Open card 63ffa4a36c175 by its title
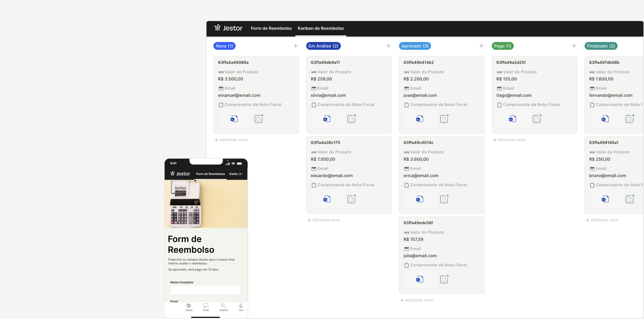This screenshot has width=644, height=319. point(325,143)
